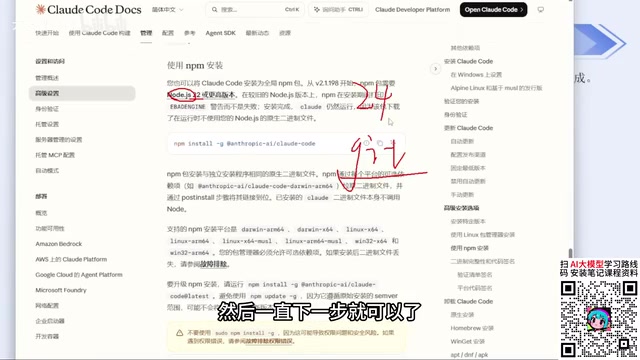The width and height of the screenshot is (640, 360).
Task: Switch to the 参考 tab
Action: (189, 33)
